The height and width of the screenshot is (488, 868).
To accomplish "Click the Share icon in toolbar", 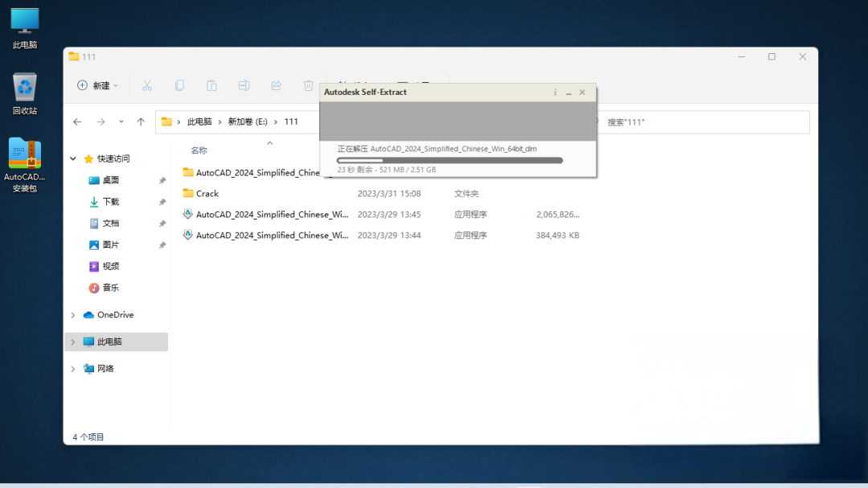I will tap(276, 85).
